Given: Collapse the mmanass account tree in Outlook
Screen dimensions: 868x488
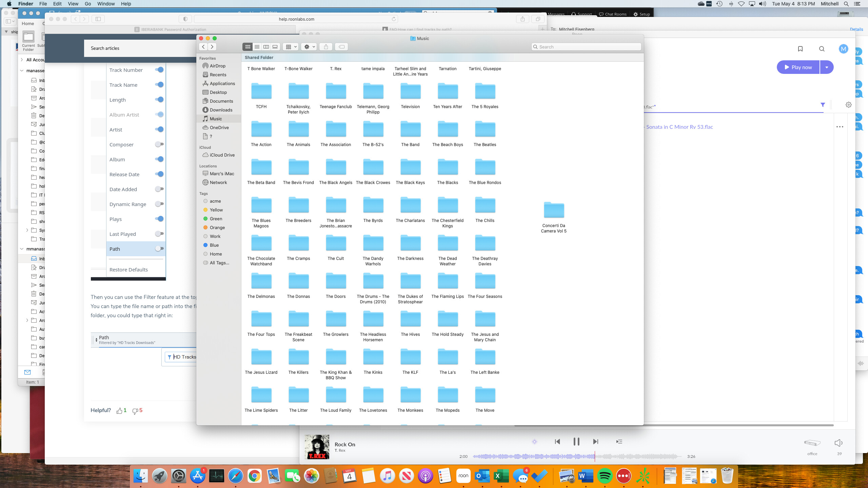Looking at the screenshot, I should point(22,249).
